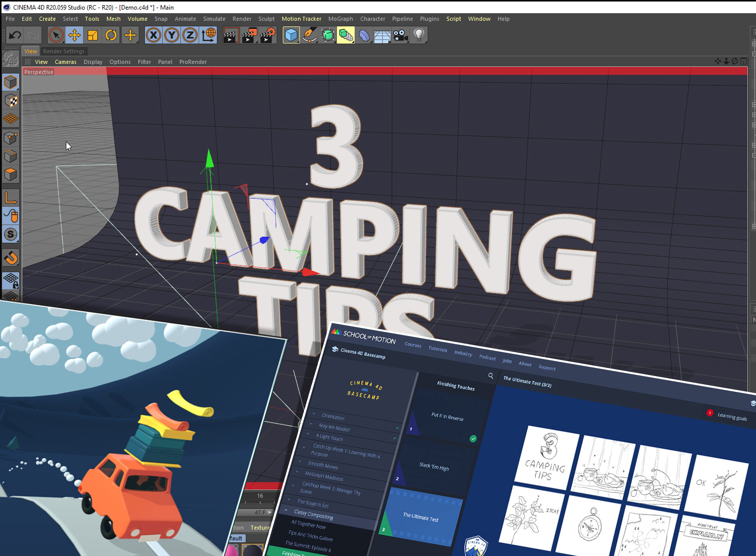Open All Together Now lesson

(308, 524)
